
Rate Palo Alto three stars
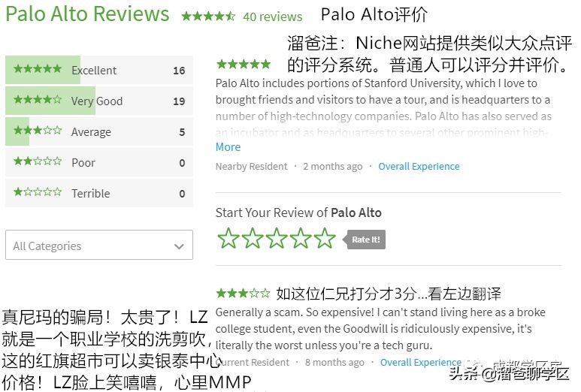click(x=277, y=238)
